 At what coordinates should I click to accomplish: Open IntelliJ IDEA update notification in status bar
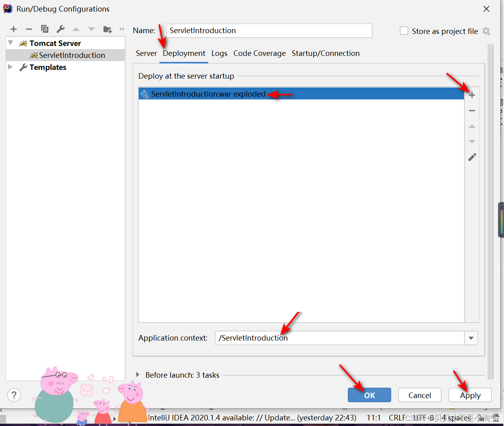(x=252, y=418)
